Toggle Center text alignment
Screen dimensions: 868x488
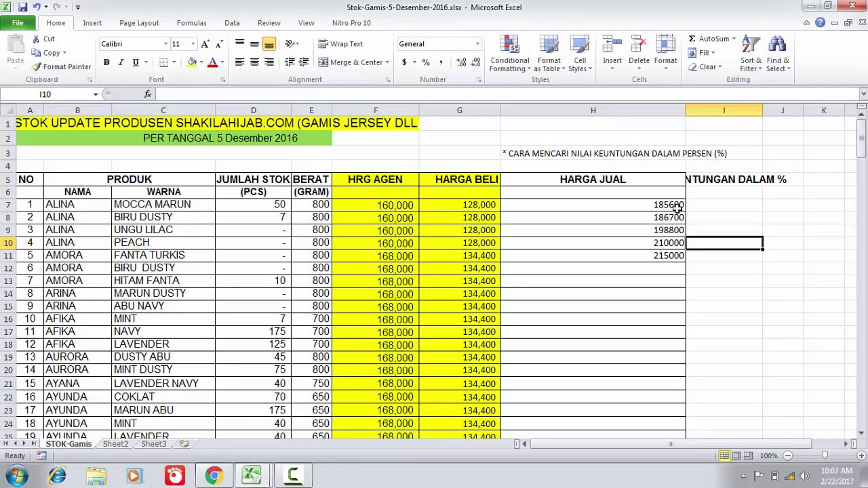click(254, 62)
